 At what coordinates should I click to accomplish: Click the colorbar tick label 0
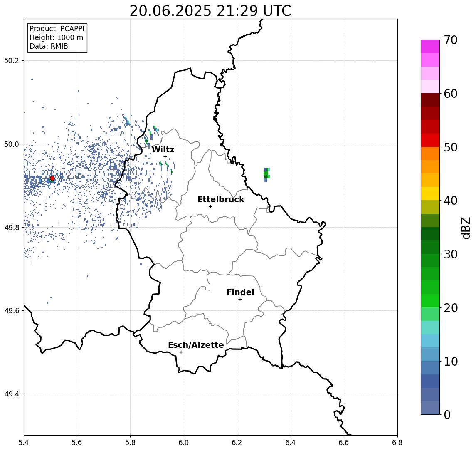pyautogui.click(x=447, y=414)
